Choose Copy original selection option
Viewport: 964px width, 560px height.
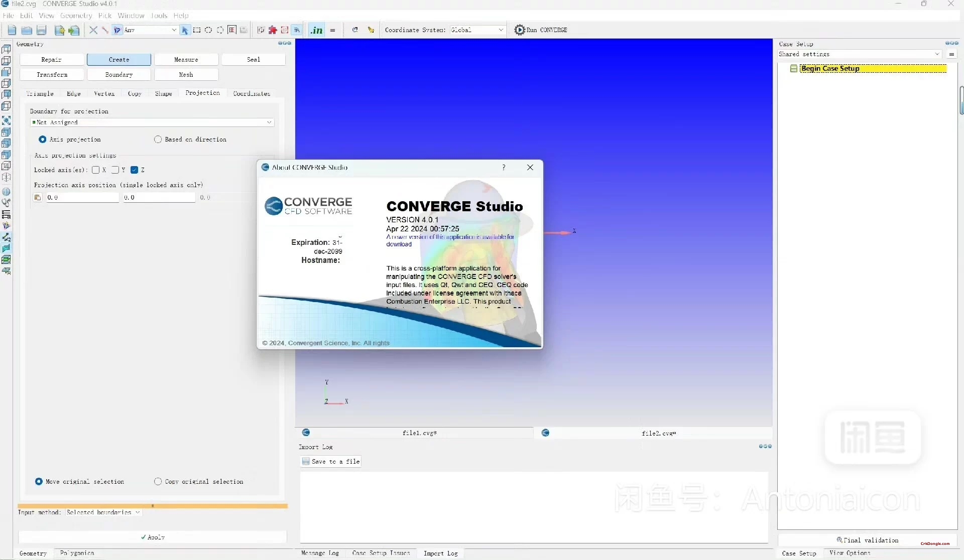point(158,481)
